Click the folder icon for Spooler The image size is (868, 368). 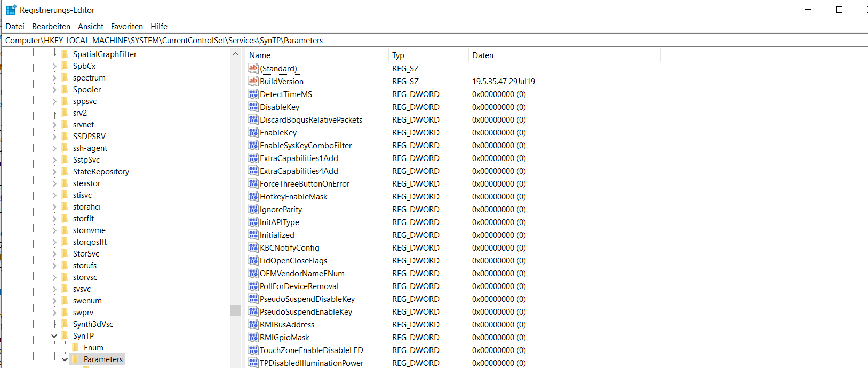(x=65, y=90)
